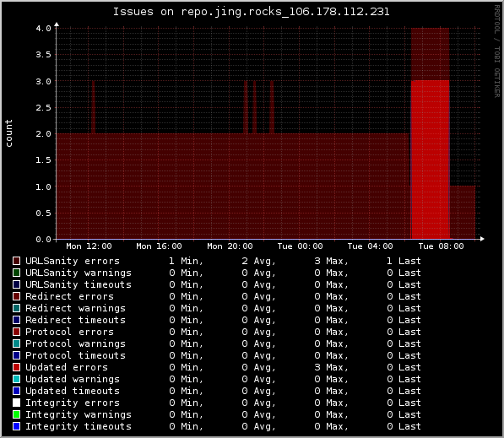Select the Updated warnings cyan swatch
The image size is (504, 438).
point(16,379)
